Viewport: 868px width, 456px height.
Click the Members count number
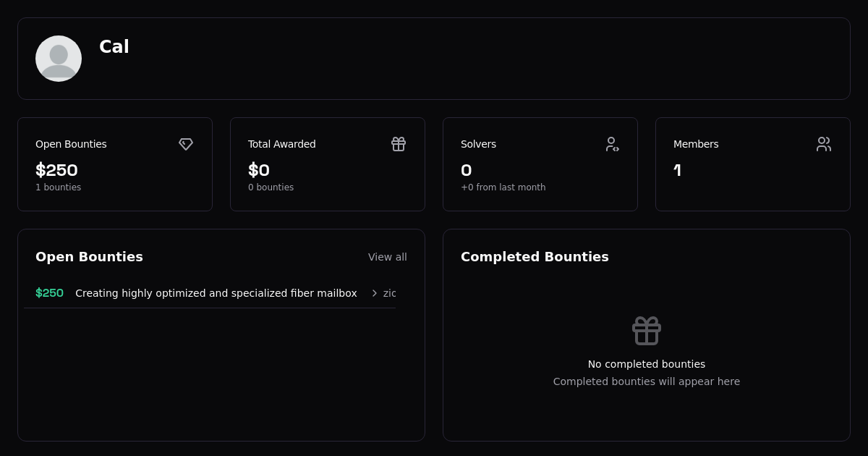(677, 170)
